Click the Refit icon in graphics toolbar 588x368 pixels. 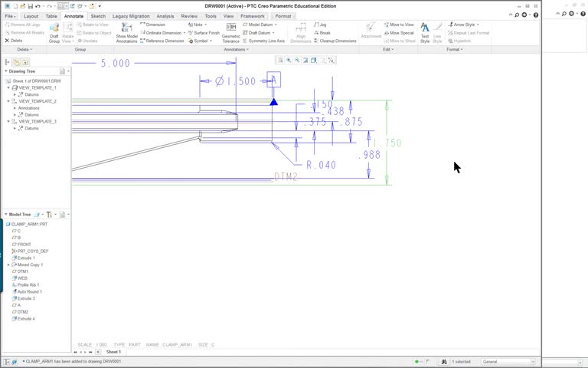[280, 60]
